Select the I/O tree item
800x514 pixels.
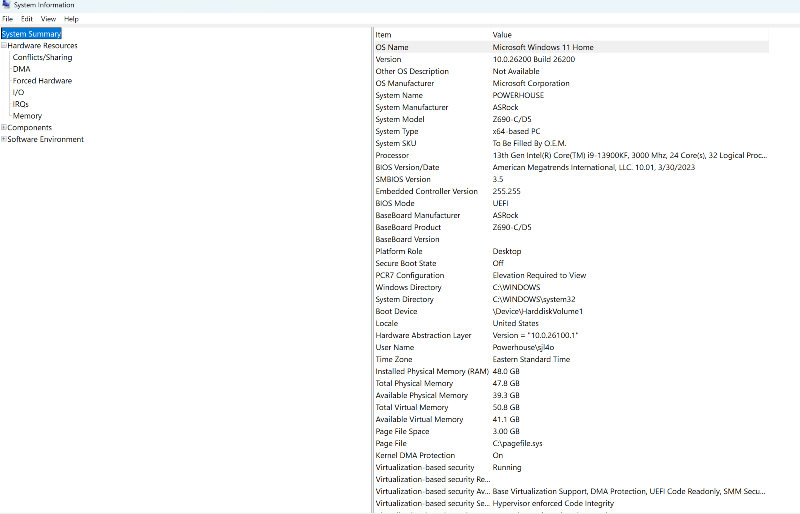point(18,93)
